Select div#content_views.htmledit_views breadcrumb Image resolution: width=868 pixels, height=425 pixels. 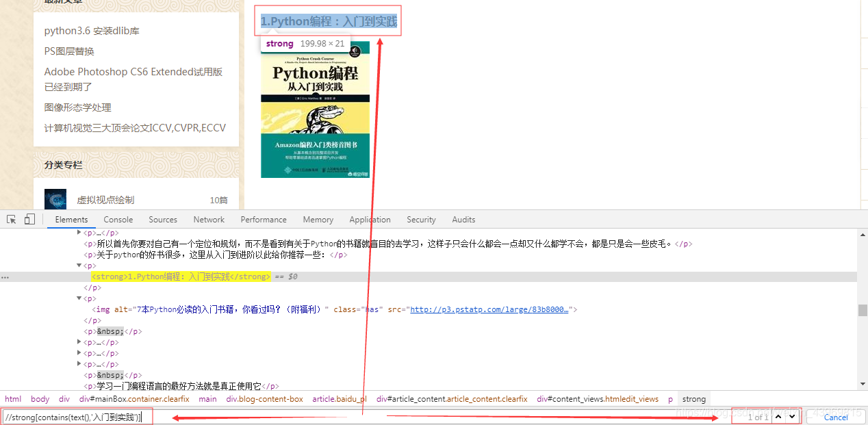598,399
